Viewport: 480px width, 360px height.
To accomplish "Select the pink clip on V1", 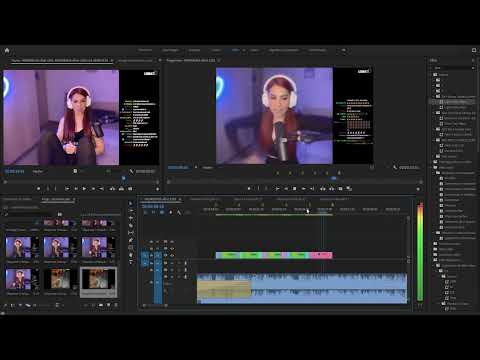I will coord(320,255).
